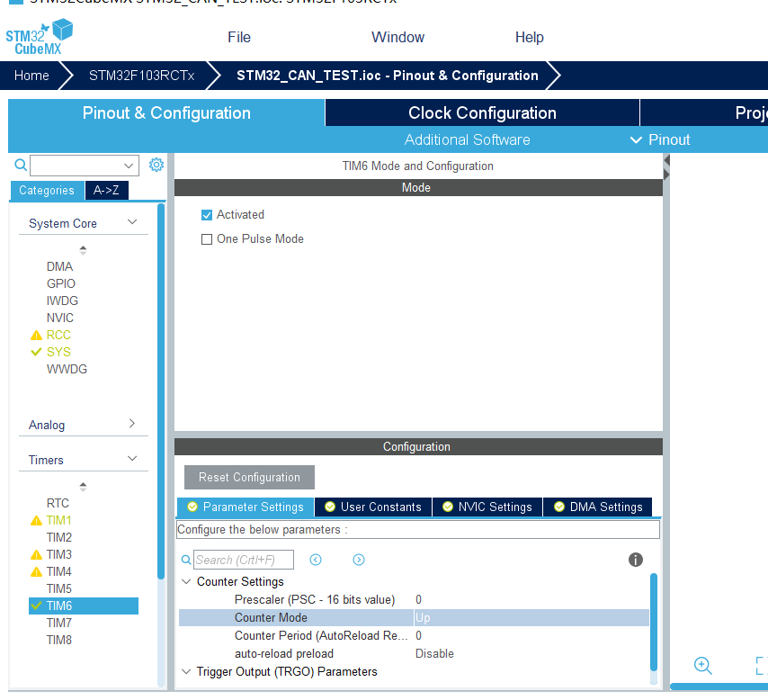Select RTC in Timers list
Image resolution: width=768 pixels, height=700 pixels.
[x=58, y=504]
